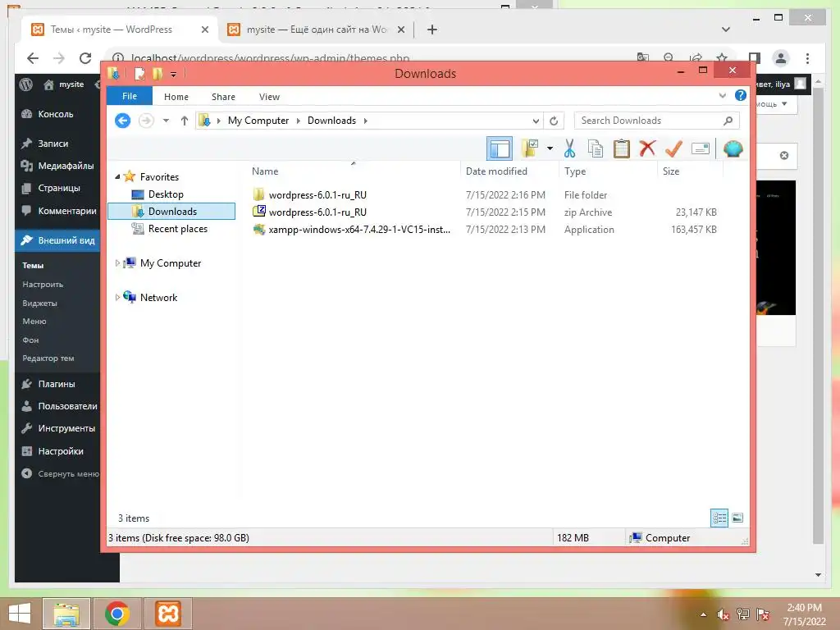
Task: Click the search magnifier icon
Action: [728, 121]
